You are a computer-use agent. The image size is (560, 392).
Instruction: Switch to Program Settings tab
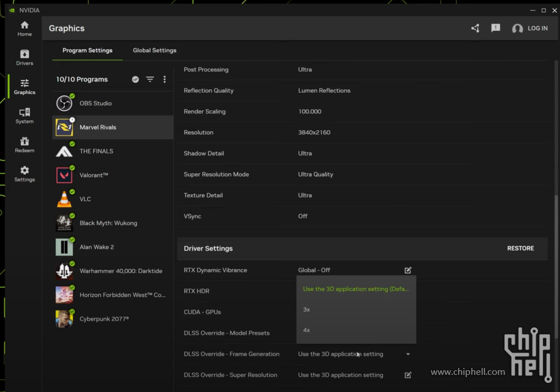point(88,50)
